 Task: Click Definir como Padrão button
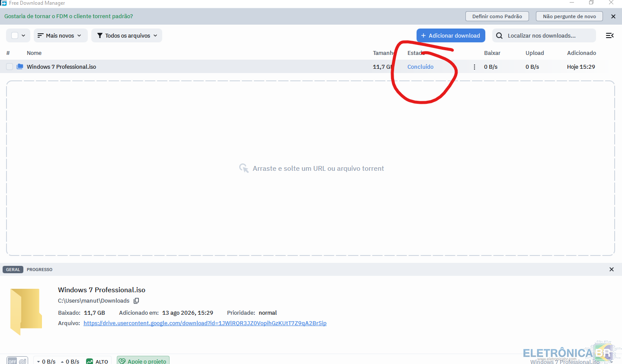pos(497,16)
